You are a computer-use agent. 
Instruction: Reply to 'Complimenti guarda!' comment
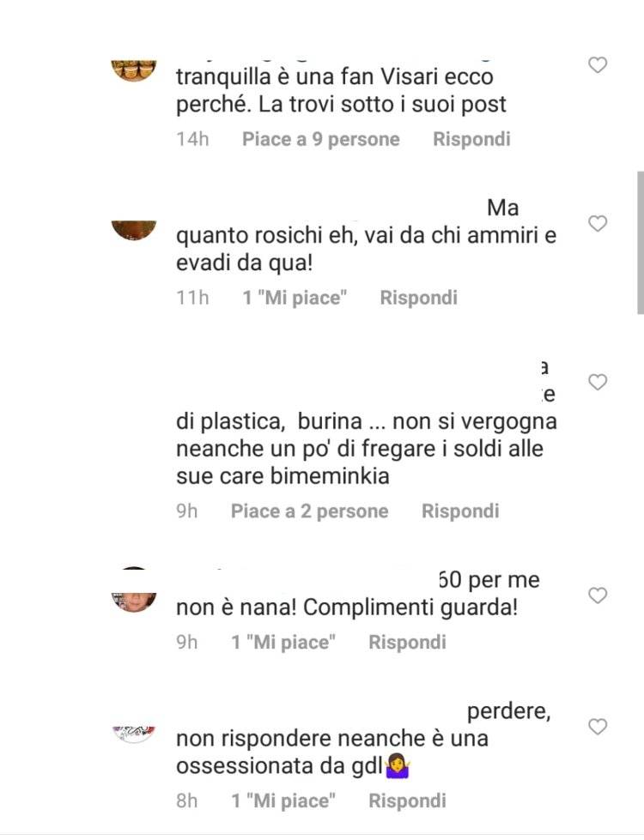coord(407,642)
